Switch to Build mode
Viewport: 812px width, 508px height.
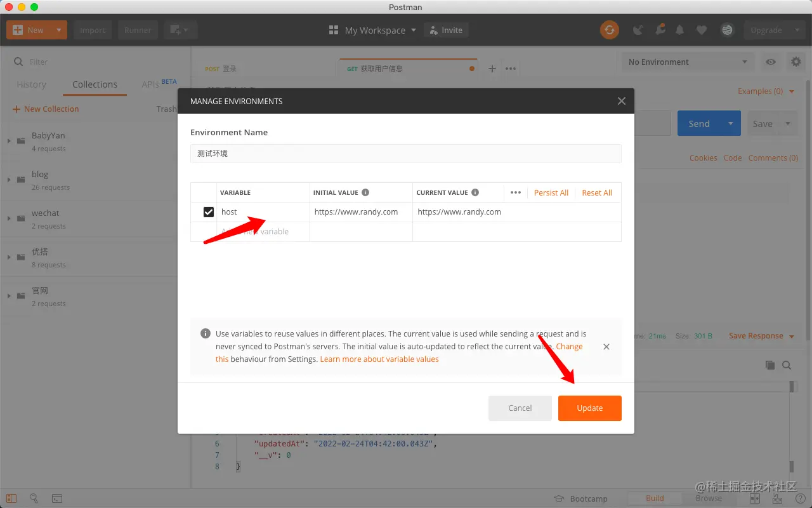tap(655, 498)
